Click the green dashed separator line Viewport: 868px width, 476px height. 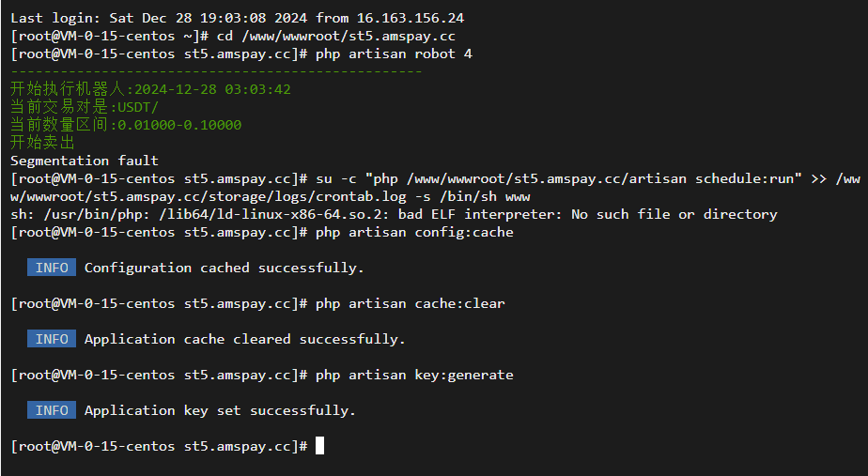click(216, 71)
